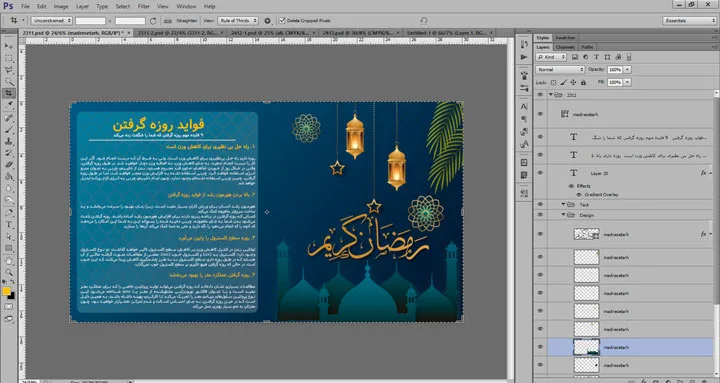Open the Kind layer filter dropdown
The image size is (720, 383).
point(551,57)
